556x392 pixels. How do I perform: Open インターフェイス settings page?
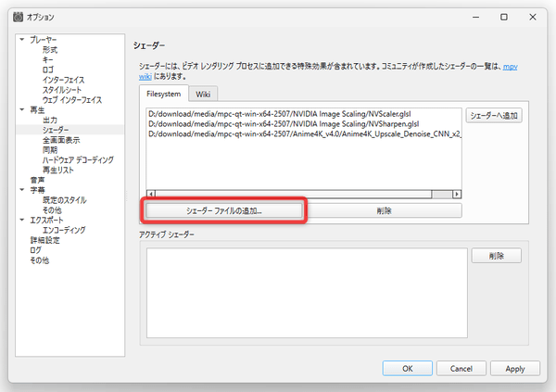pos(63,80)
